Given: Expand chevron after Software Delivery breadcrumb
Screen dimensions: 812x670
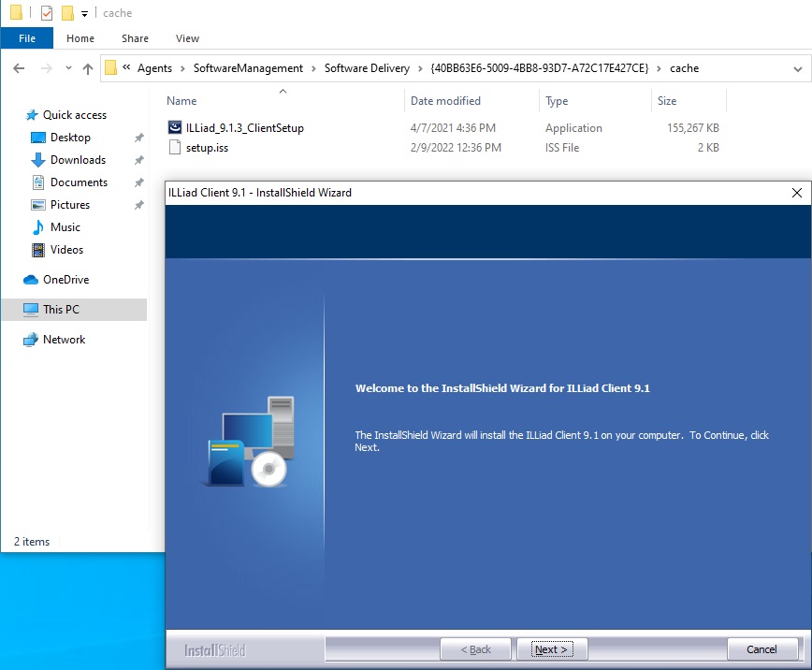Looking at the screenshot, I should pyautogui.click(x=420, y=68).
